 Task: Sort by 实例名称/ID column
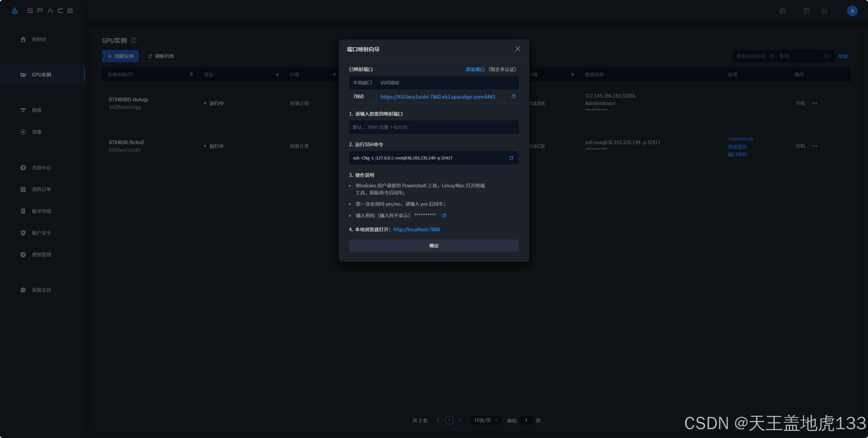[x=191, y=74]
